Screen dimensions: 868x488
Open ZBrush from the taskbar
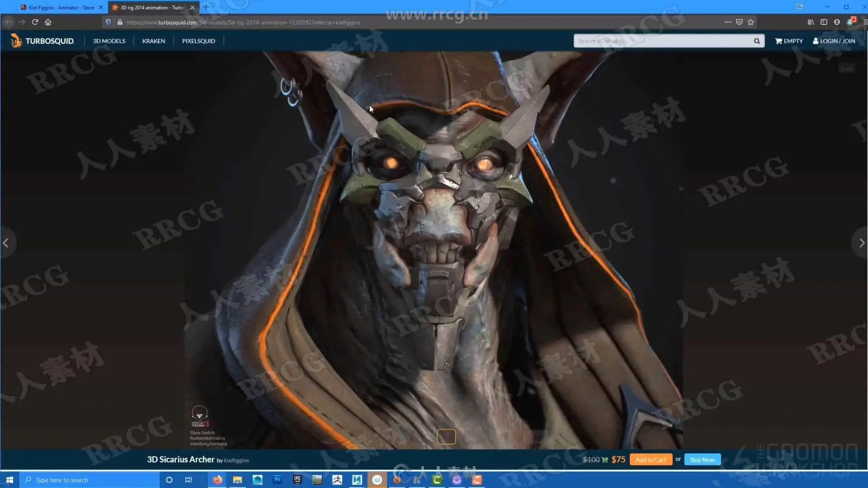[337, 480]
